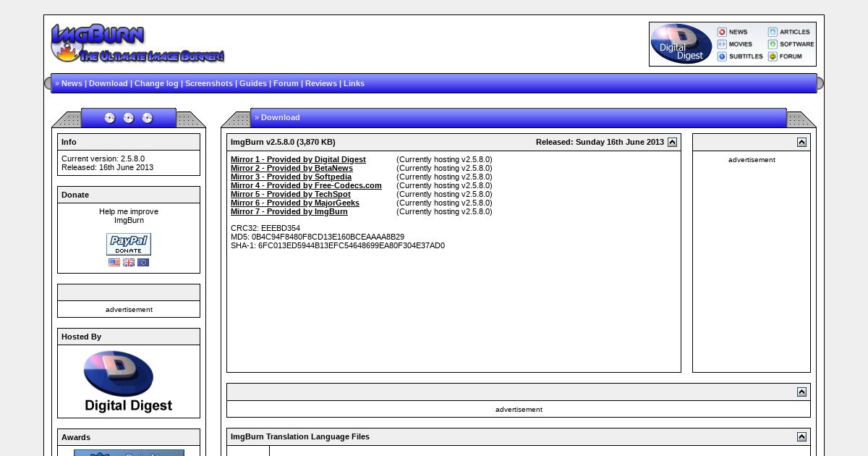Open the Digital Digest disc logo in the header
The width and height of the screenshot is (868, 456).
[x=681, y=44]
